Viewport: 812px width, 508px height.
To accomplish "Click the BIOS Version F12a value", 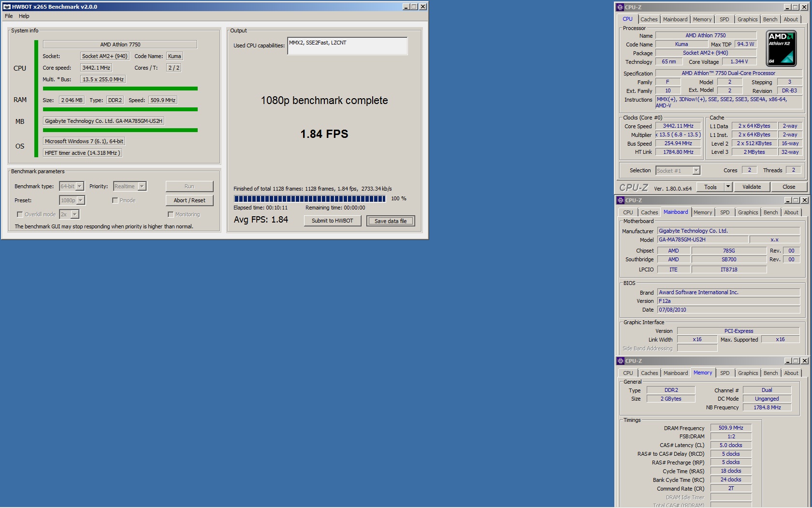I will point(728,301).
